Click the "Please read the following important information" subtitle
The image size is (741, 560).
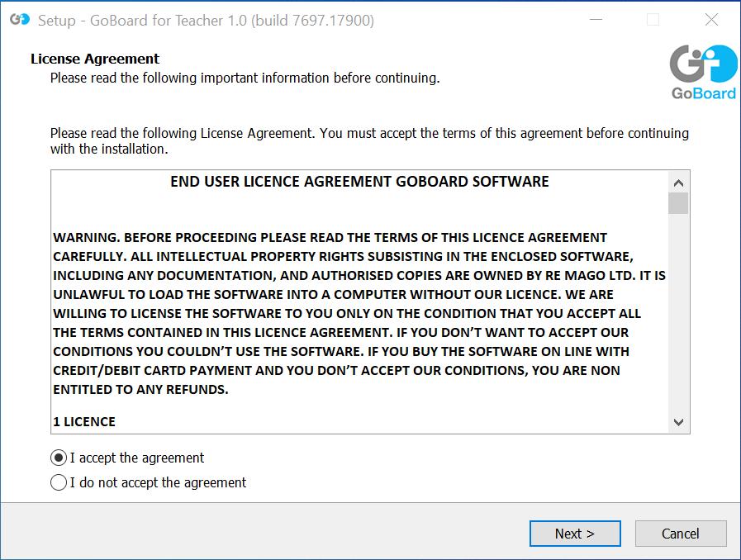point(245,78)
